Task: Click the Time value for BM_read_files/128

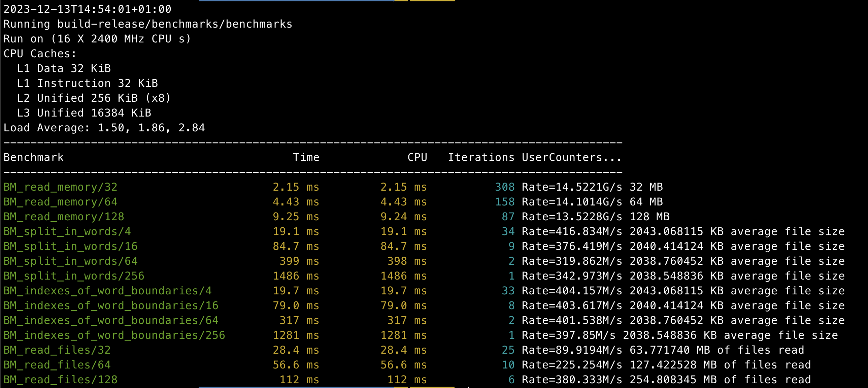Action: (x=299, y=380)
